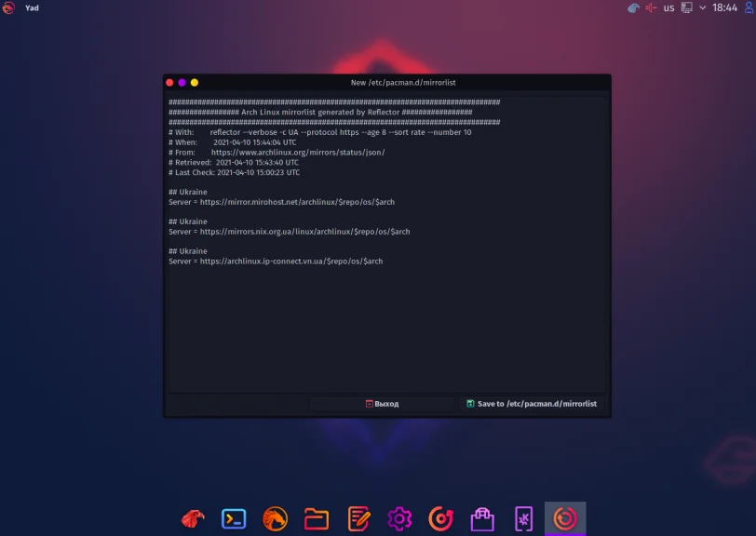Screen dimensions: 756x536
Task: Open the package manager bag icon in dock
Action: [x=481, y=518]
